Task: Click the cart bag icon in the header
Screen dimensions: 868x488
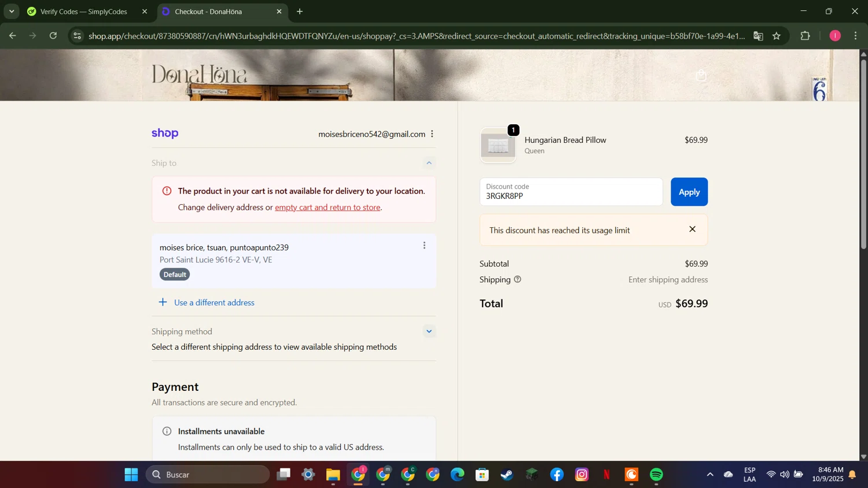Action: 701,75
